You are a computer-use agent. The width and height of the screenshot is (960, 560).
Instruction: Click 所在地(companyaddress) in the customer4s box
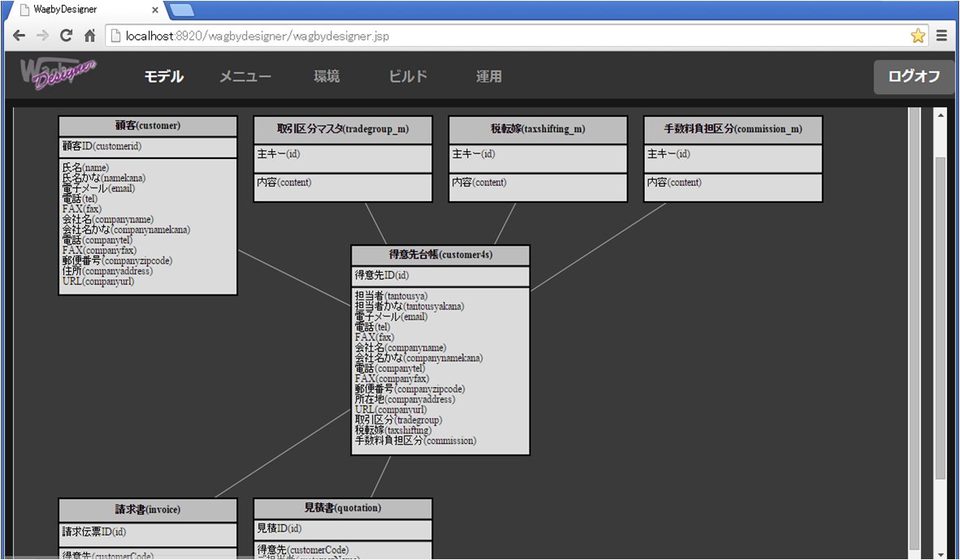tap(404, 399)
